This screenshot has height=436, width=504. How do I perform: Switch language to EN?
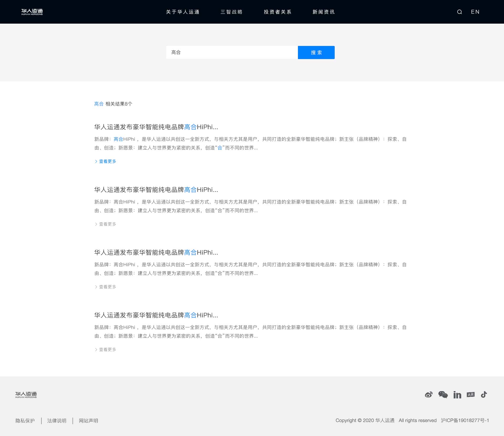pyautogui.click(x=475, y=12)
